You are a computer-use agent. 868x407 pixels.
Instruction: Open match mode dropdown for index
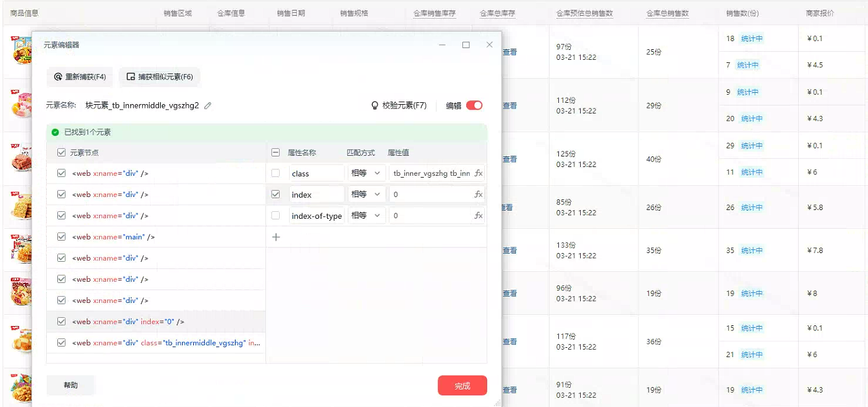pos(366,194)
